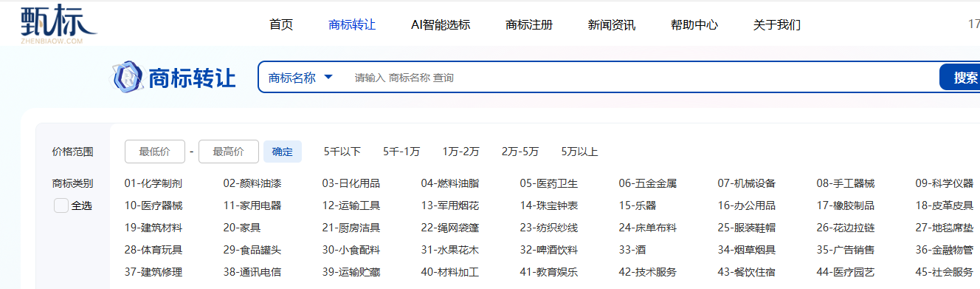
Task: Click the 商标转让 badge icon
Action: tap(127, 77)
